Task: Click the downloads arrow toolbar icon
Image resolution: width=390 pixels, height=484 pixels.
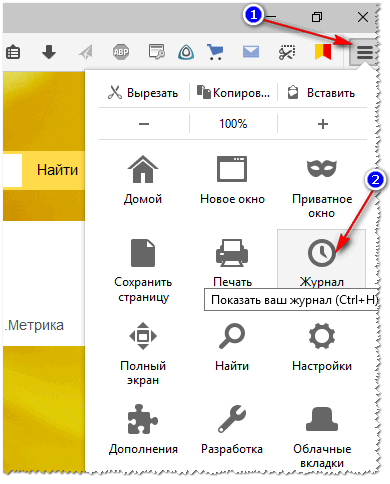Action: tap(49, 52)
